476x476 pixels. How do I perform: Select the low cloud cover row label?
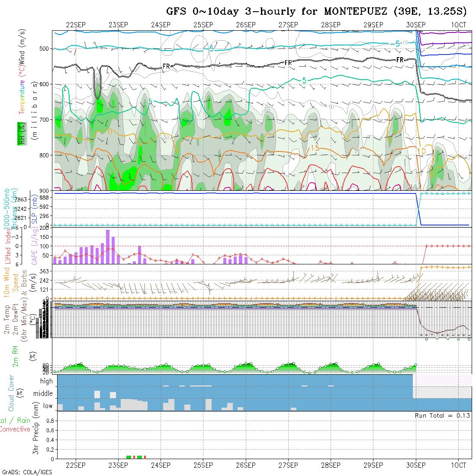click(48, 406)
